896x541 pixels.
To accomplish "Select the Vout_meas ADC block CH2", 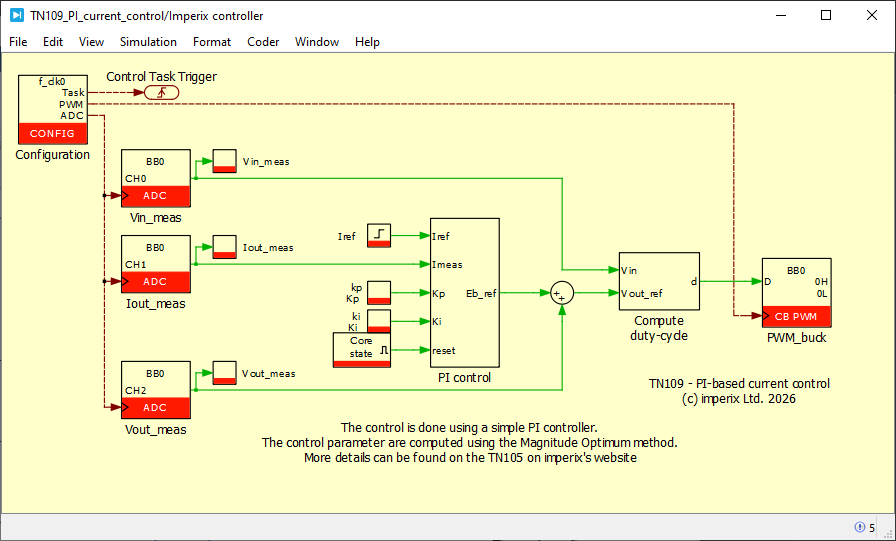I will point(156,390).
